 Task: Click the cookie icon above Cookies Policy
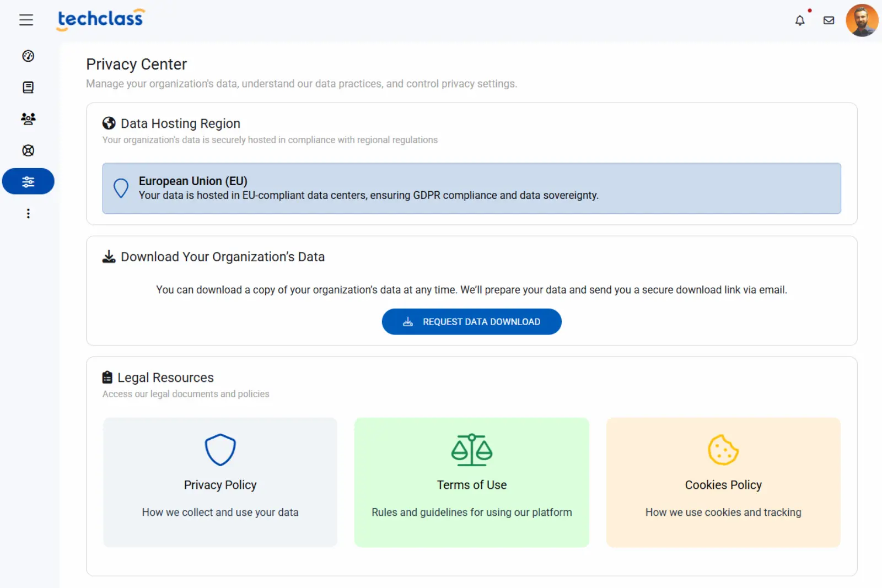click(x=723, y=450)
